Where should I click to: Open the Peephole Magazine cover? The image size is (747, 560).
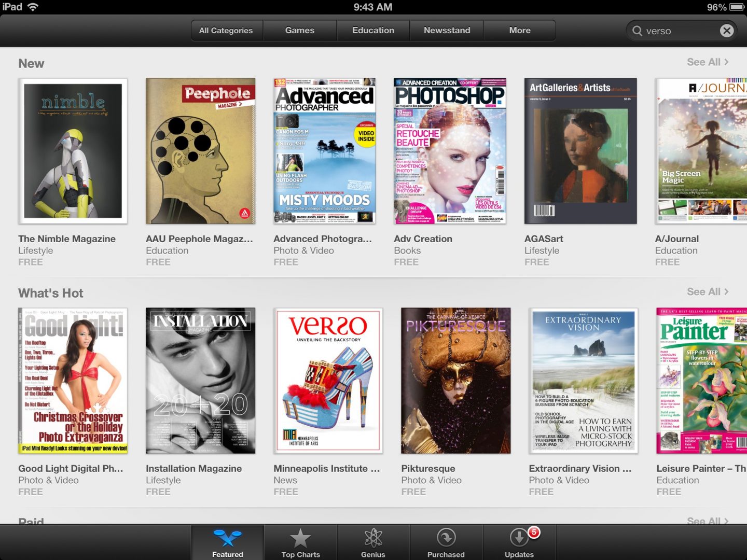pyautogui.click(x=200, y=151)
